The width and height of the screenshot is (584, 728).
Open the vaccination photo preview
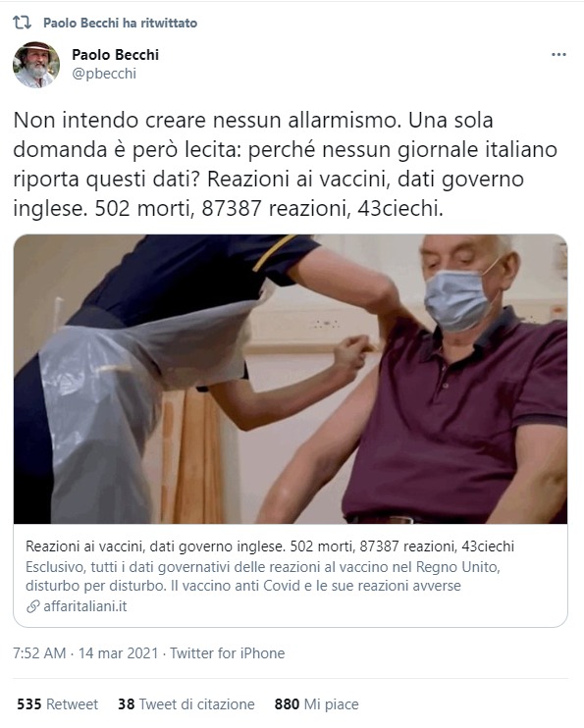291,379
